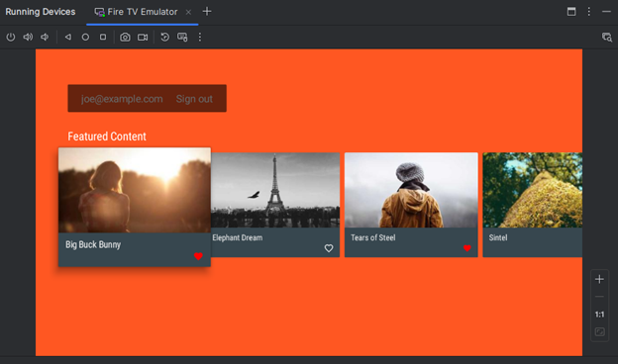This screenshot has width=618, height=364.
Task: Click the Sign out button
Action: pyautogui.click(x=194, y=99)
